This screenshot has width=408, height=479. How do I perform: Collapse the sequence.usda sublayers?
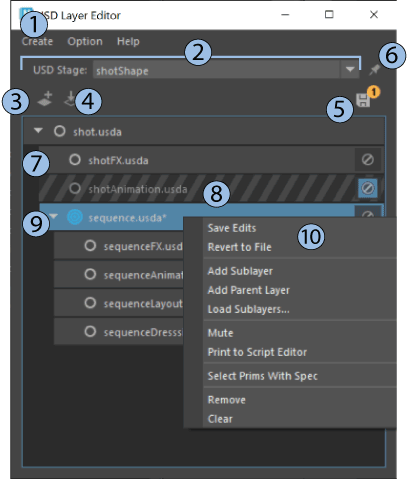coord(54,216)
